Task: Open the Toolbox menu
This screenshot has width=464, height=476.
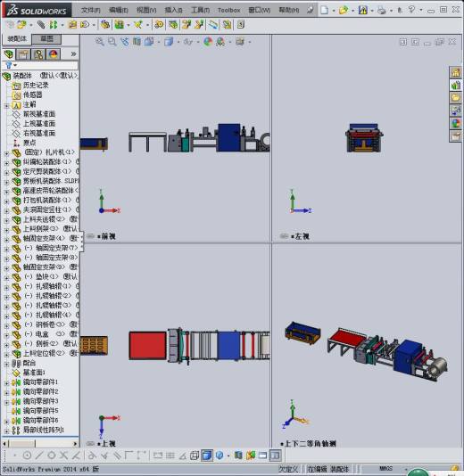Action: click(x=228, y=10)
